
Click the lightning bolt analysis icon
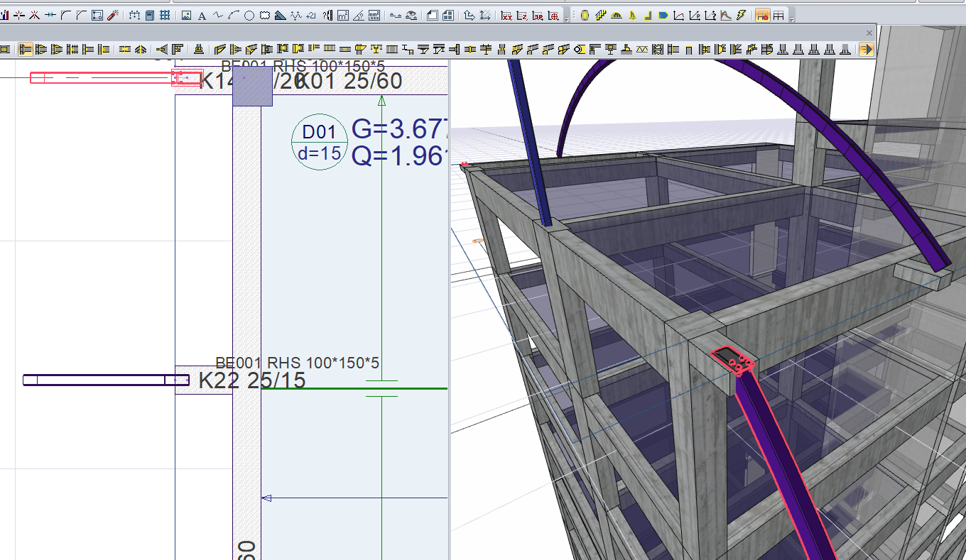point(742,15)
